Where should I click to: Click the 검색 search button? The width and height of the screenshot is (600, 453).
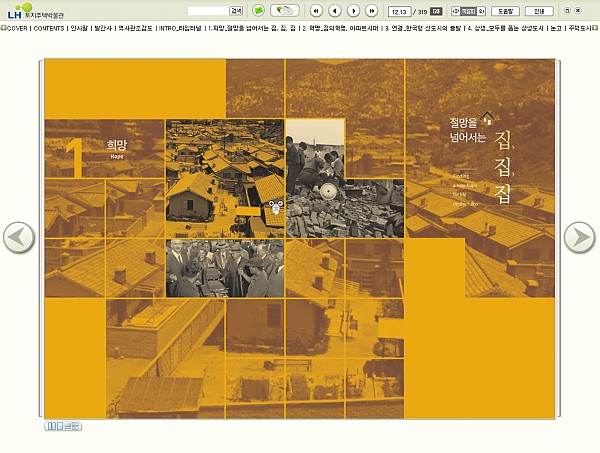(236, 11)
